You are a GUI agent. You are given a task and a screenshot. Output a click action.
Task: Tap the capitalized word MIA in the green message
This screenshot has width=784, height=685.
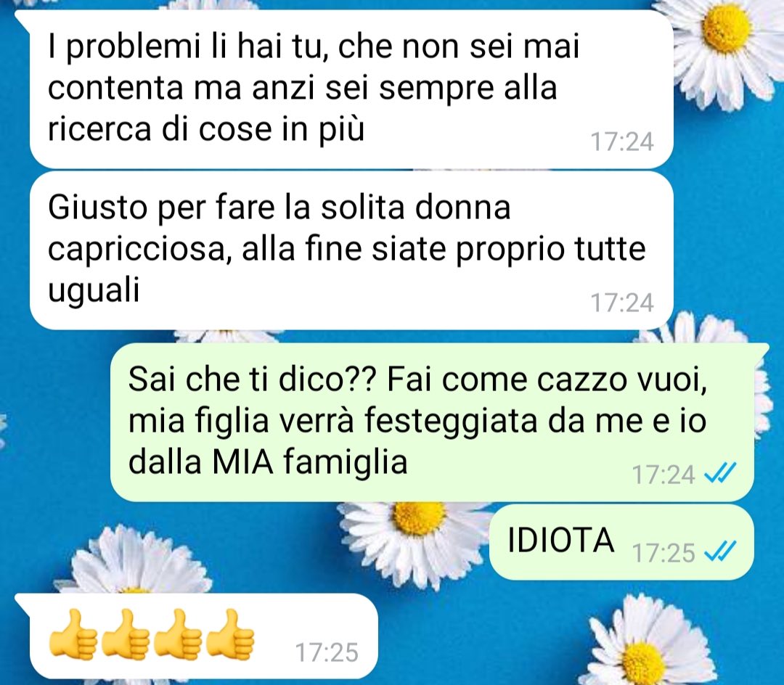243,462
